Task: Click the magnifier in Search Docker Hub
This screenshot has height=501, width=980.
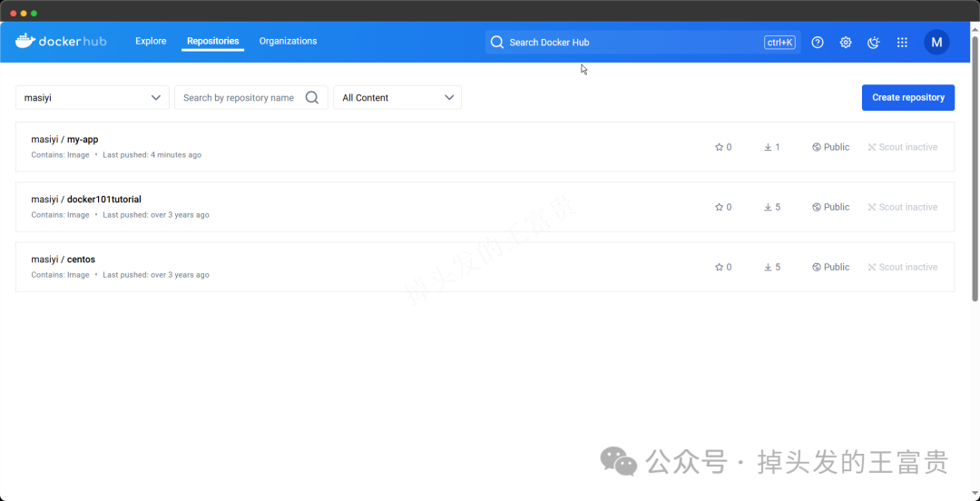Action: (497, 43)
